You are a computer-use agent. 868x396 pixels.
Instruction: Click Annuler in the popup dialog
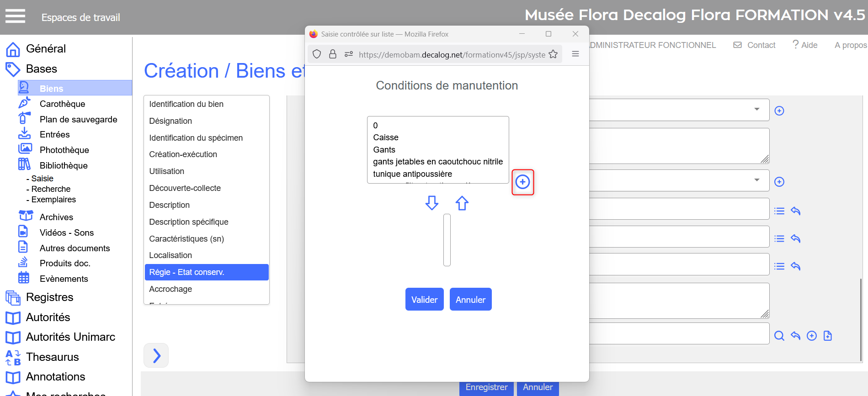click(x=470, y=300)
